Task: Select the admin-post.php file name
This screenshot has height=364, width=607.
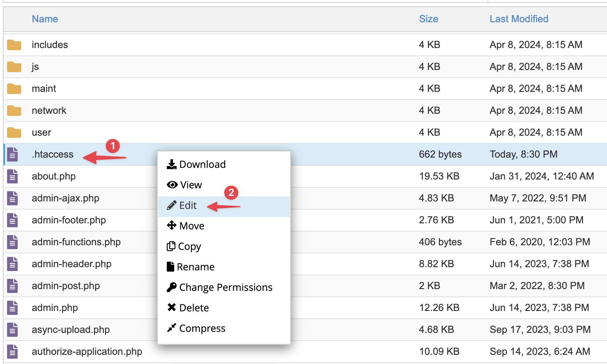Action: 66,286
